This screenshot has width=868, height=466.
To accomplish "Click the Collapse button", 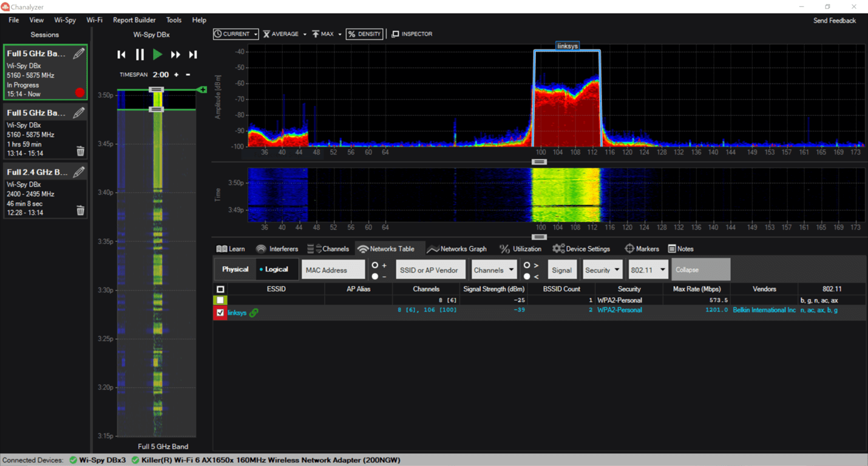I will 700,270.
